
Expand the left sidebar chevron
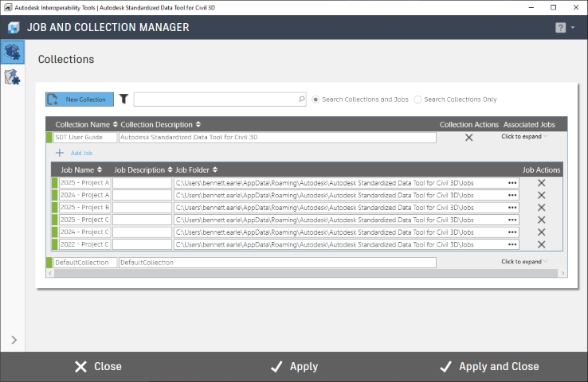(x=14, y=340)
